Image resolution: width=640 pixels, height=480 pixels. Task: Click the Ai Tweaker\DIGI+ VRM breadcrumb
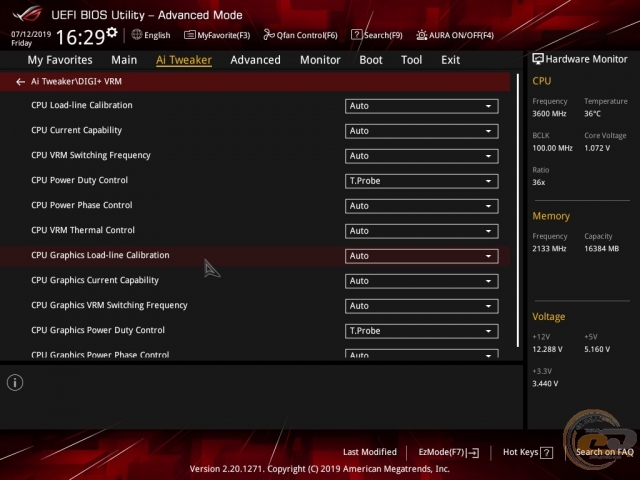click(76, 82)
